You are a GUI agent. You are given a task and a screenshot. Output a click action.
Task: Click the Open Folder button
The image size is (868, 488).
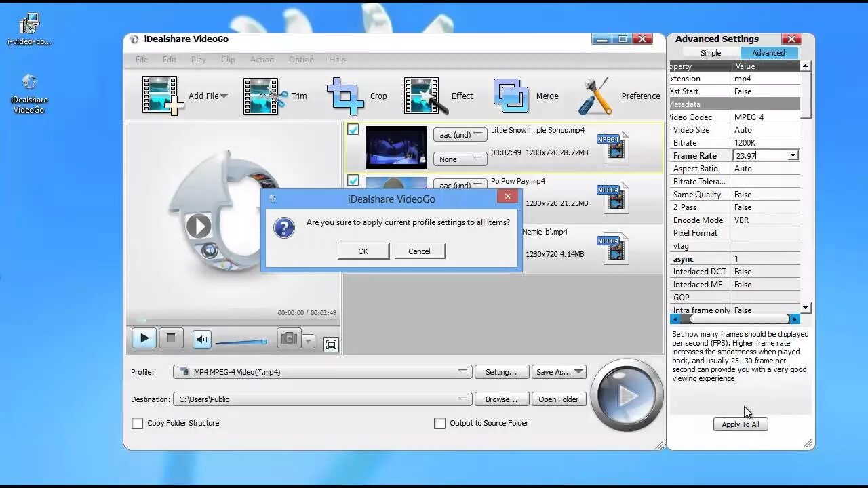558,399
